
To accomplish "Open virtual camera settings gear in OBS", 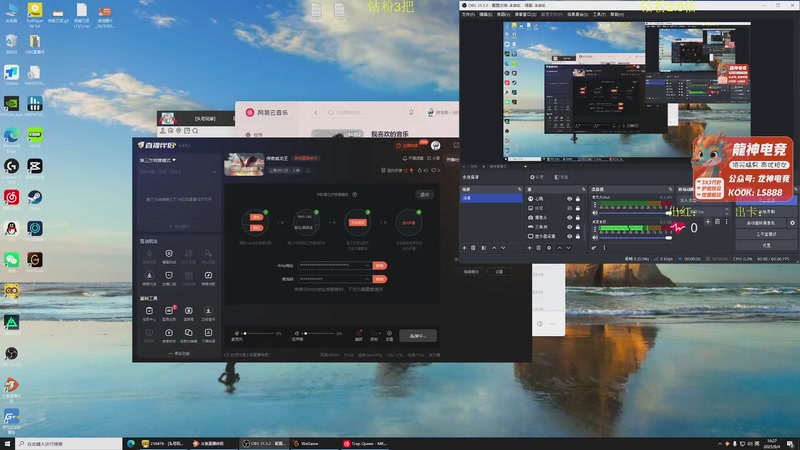I will pyautogui.click(x=792, y=223).
